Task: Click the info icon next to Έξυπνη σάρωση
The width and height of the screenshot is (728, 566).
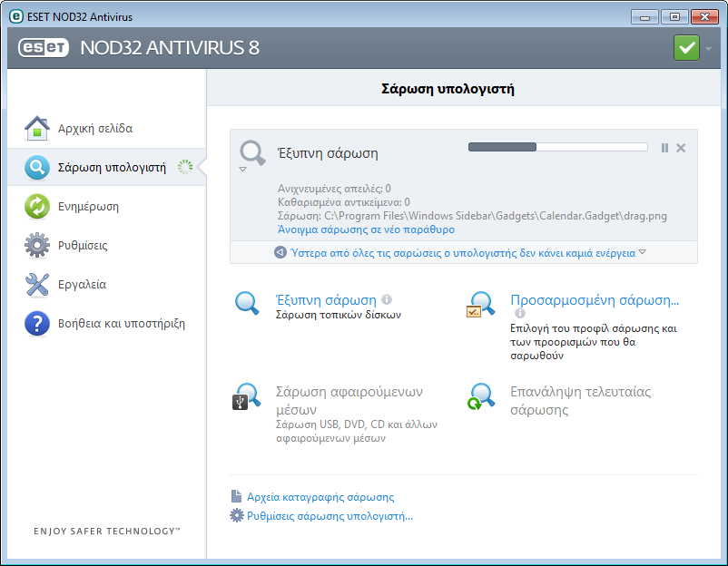Action: pyautogui.click(x=387, y=299)
